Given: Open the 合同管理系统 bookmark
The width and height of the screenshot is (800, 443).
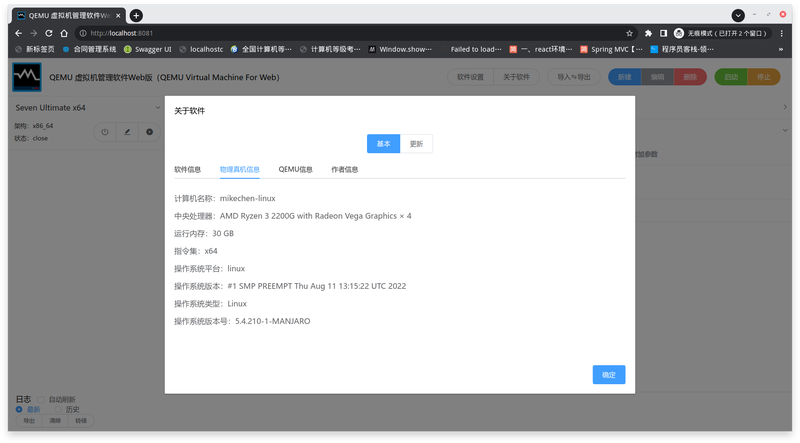Looking at the screenshot, I should 89,49.
